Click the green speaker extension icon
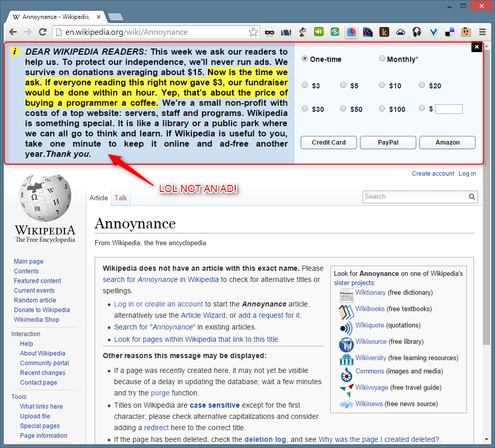The image size is (495, 448). (319, 32)
